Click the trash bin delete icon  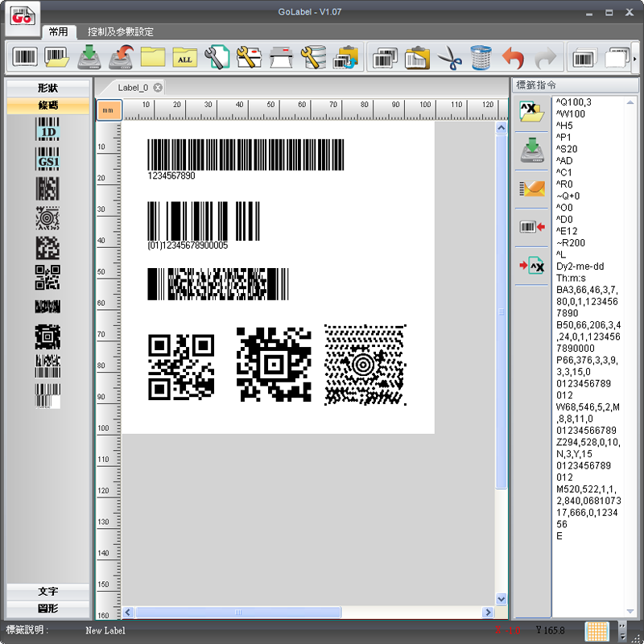click(x=481, y=58)
